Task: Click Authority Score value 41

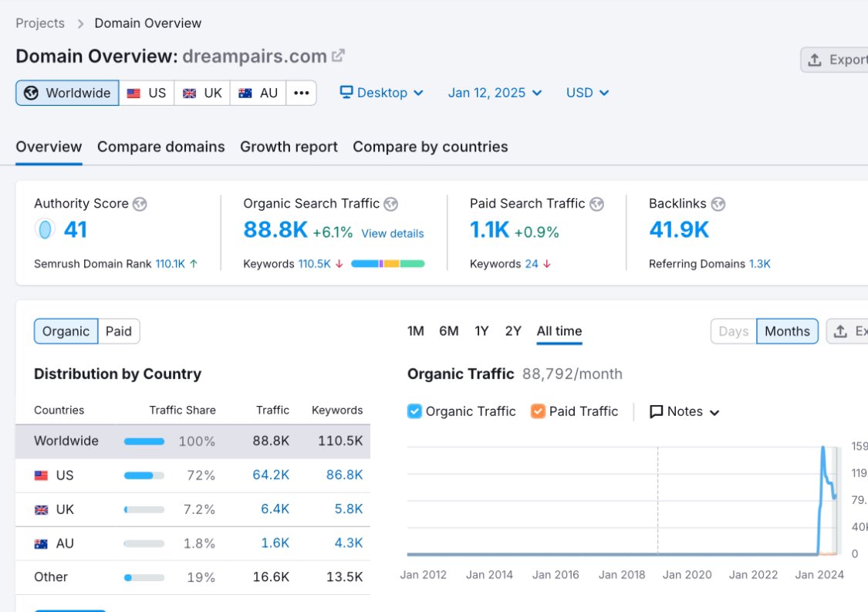Action: (76, 229)
